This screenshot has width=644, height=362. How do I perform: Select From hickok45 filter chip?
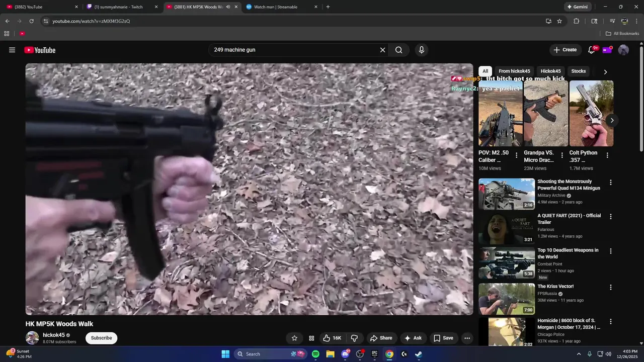click(514, 71)
